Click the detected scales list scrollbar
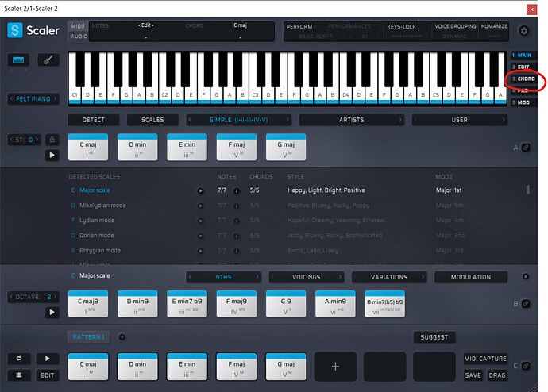The image size is (548, 392). pos(527,190)
